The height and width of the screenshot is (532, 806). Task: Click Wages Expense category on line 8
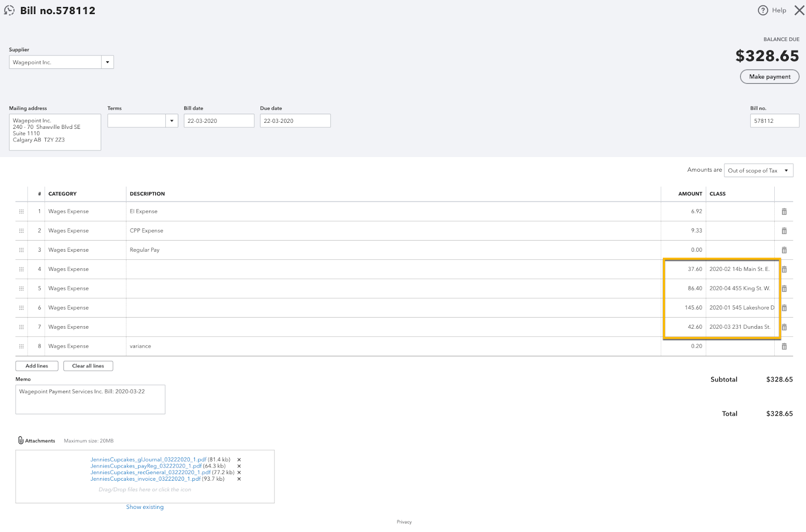[x=69, y=346]
